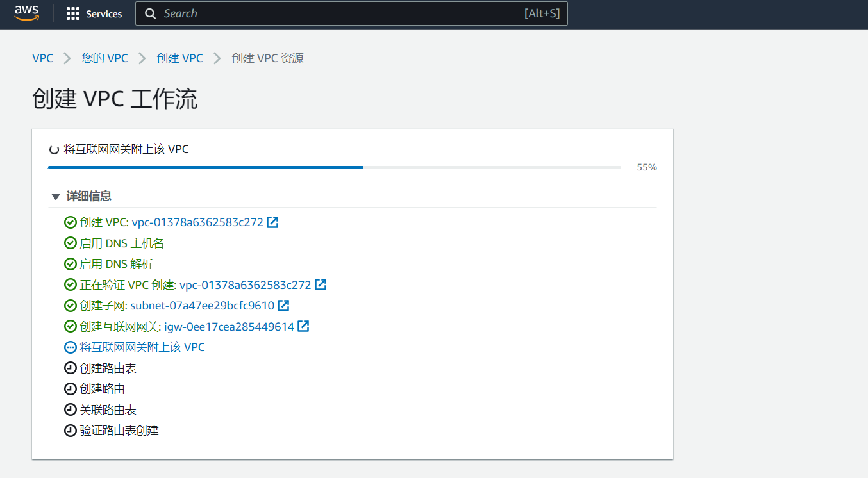Click the AWS logo
This screenshot has width=868, height=478.
click(27, 13)
